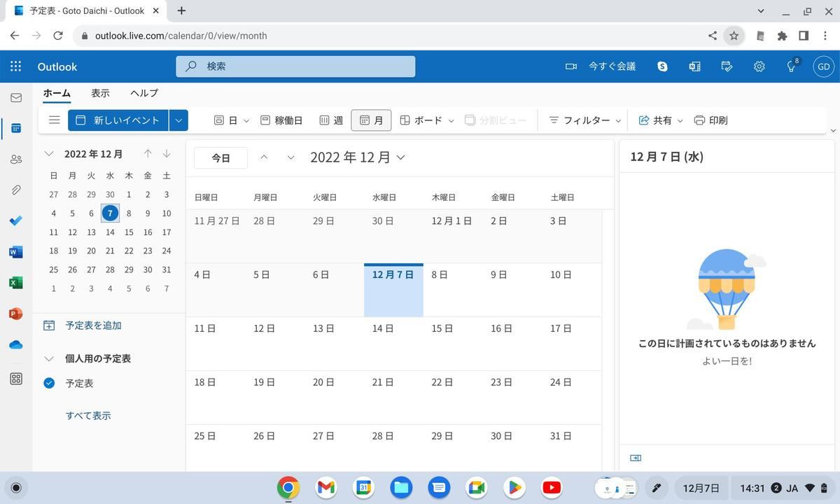Open Files paperclip icon in the sidebar

(x=15, y=190)
